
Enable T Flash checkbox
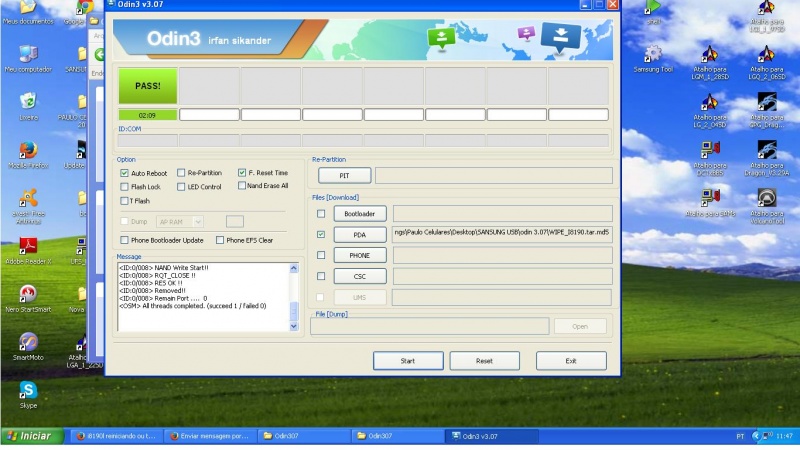coord(124,201)
